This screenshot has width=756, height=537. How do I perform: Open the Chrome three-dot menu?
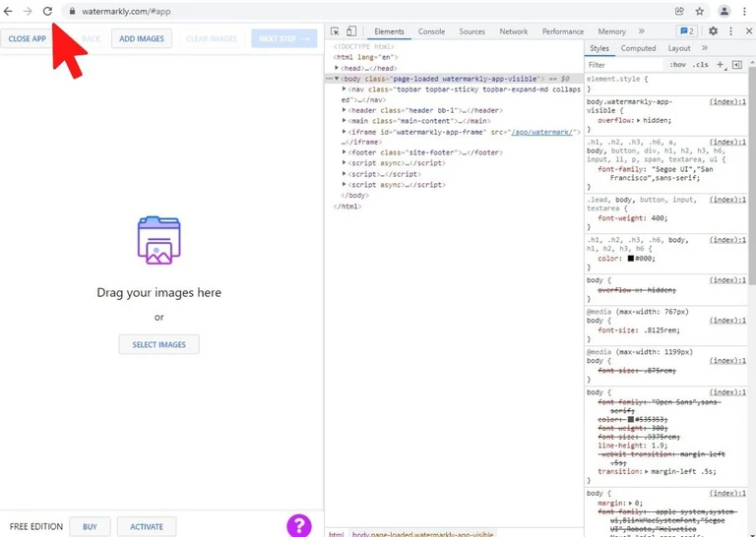pyautogui.click(x=744, y=11)
